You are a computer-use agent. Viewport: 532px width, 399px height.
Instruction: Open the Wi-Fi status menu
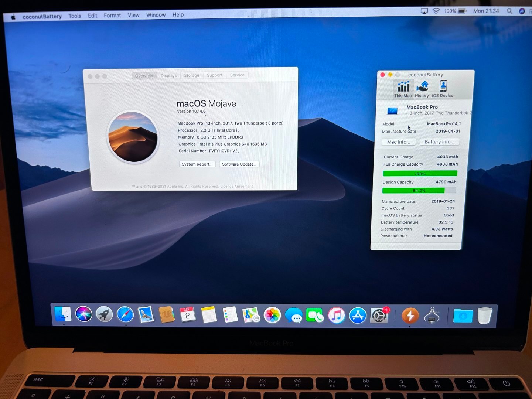tap(436, 11)
